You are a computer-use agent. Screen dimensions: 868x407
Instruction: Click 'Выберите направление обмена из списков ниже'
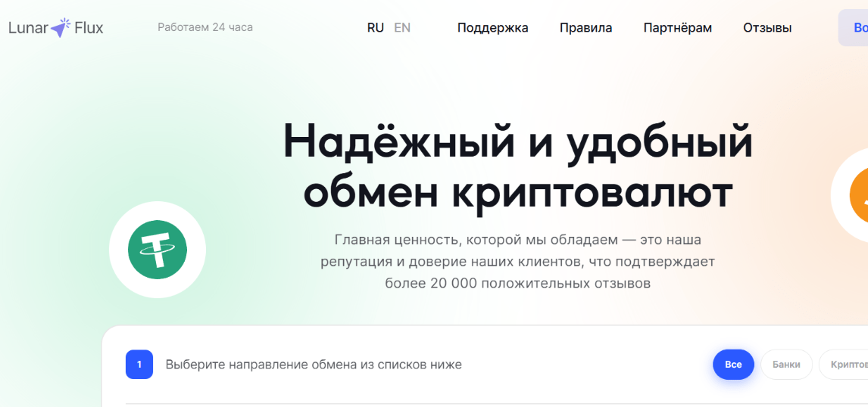coord(314,365)
